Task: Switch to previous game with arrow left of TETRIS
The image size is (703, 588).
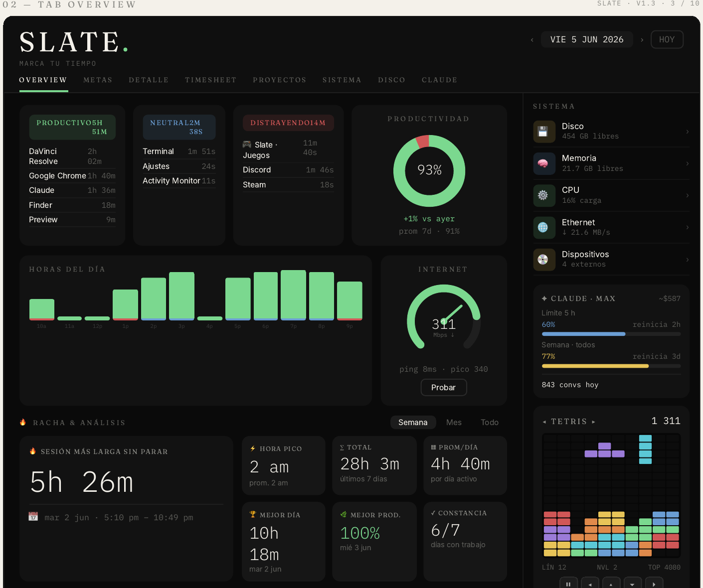Action: pyautogui.click(x=544, y=422)
